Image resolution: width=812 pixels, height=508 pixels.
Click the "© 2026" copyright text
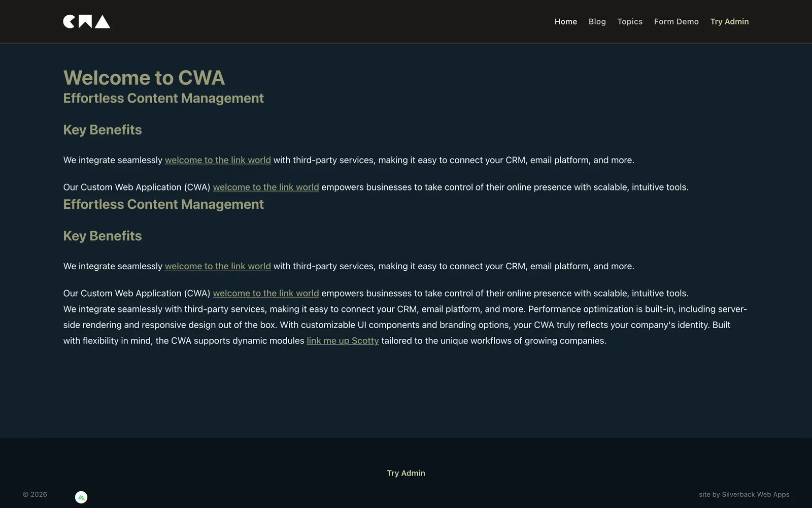click(x=35, y=494)
